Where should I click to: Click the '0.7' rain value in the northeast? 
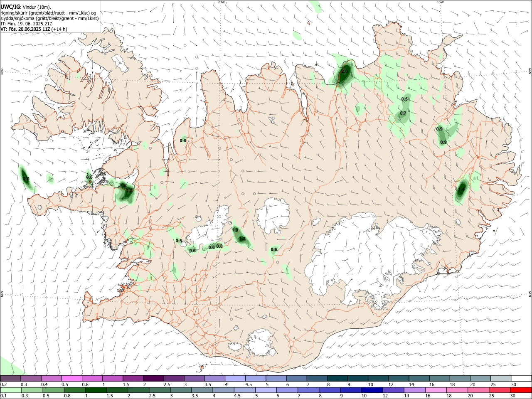[403, 113]
